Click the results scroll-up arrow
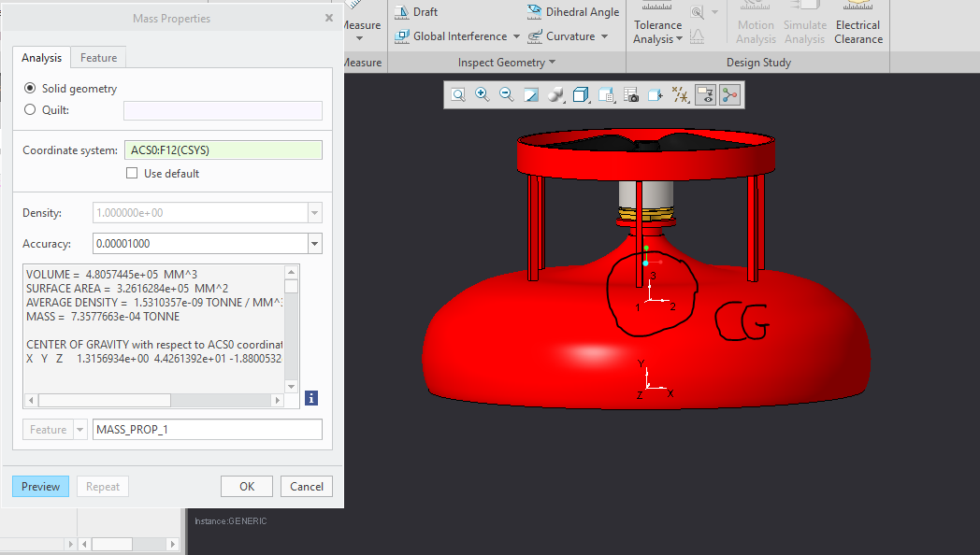This screenshot has height=555, width=980. 291,272
